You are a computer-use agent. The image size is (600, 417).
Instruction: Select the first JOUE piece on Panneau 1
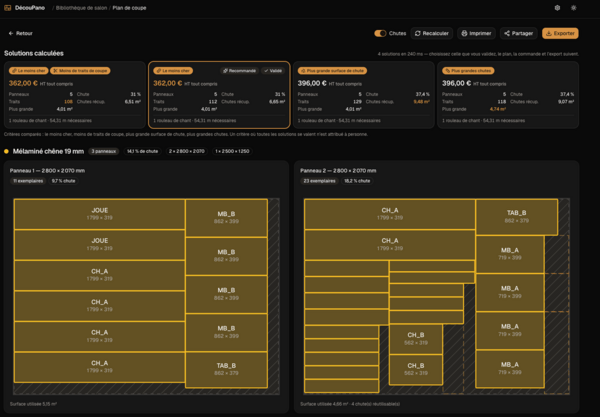[x=99, y=214]
